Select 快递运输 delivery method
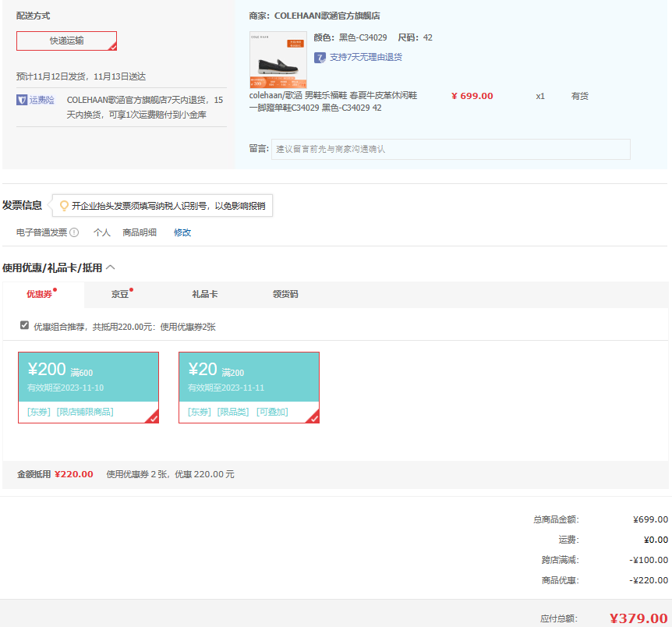Image resolution: width=672 pixels, height=627 pixels. [66, 41]
